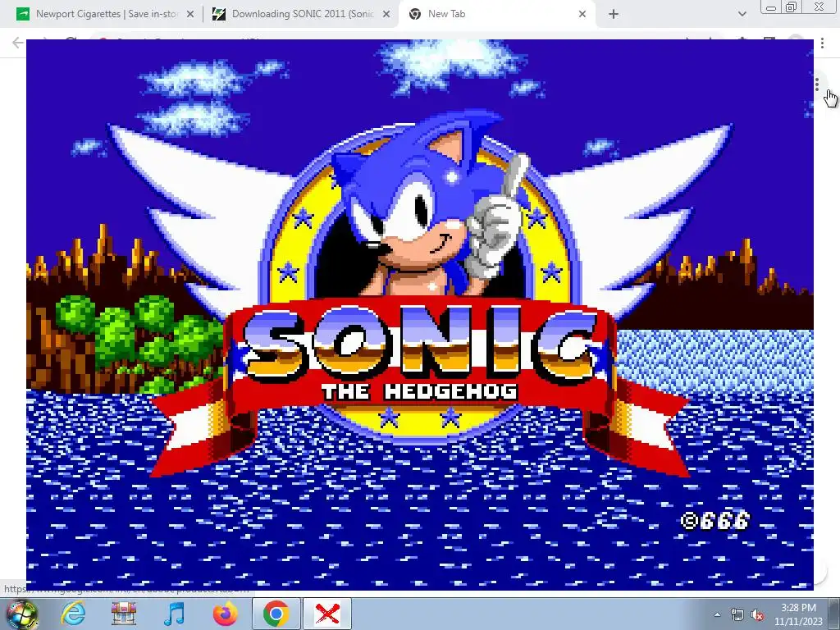Screen dimensions: 840x630
Task: Close the Newport Cigarettes tab
Action: (x=190, y=15)
